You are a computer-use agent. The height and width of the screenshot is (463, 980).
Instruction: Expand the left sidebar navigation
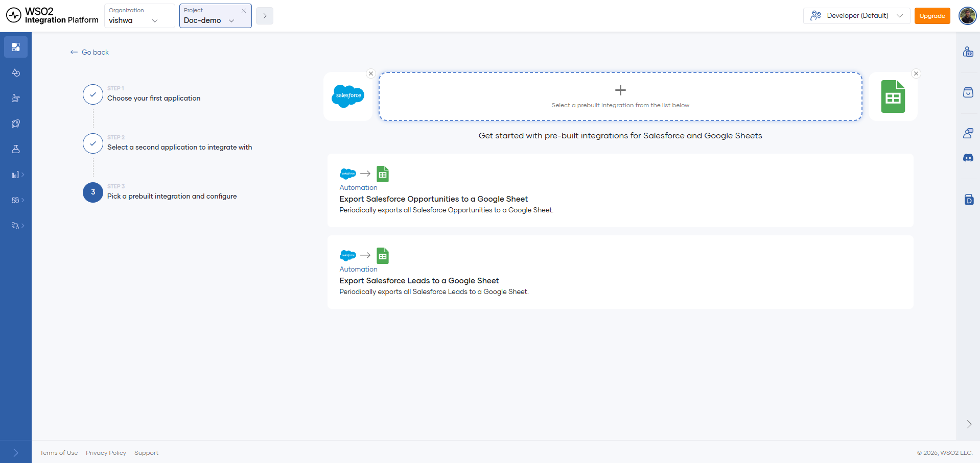(x=16, y=453)
